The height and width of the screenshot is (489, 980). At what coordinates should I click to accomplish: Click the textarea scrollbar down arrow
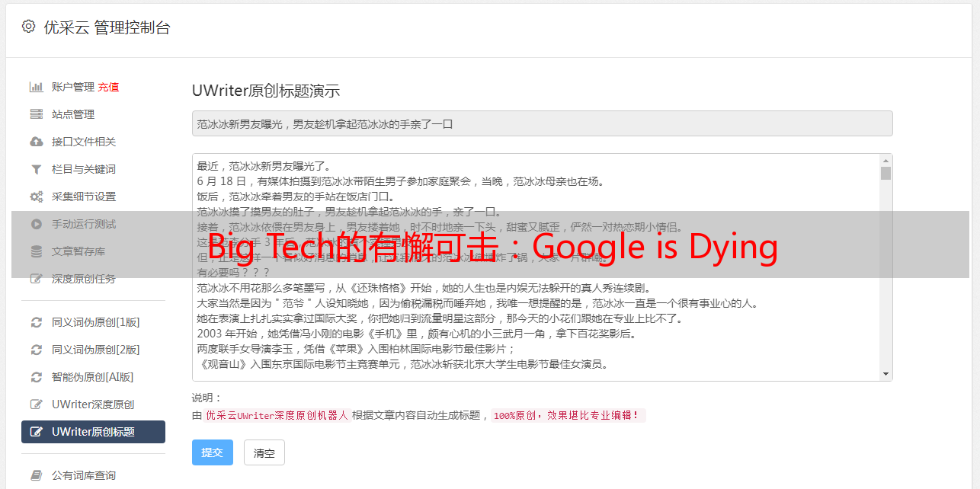(886, 374)
